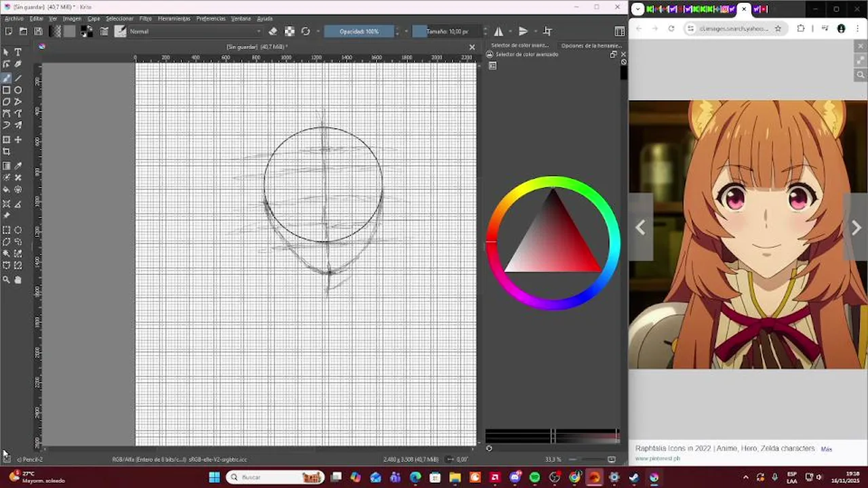The width and height of the screenshot is (868, 488).
Task: Select the Rectangle tool
Action: pos(6,90)
